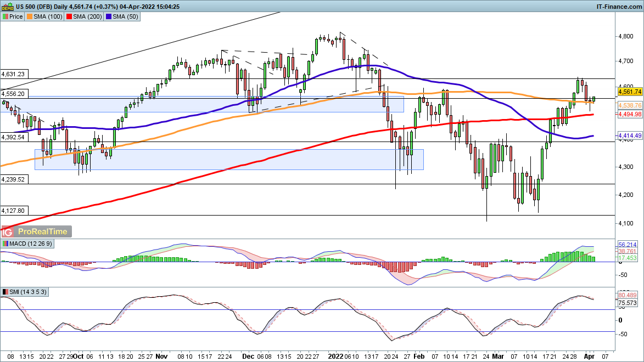Click the SMI value tag 80.489
This screenshot has height=362, width=644.
(628, 295)
